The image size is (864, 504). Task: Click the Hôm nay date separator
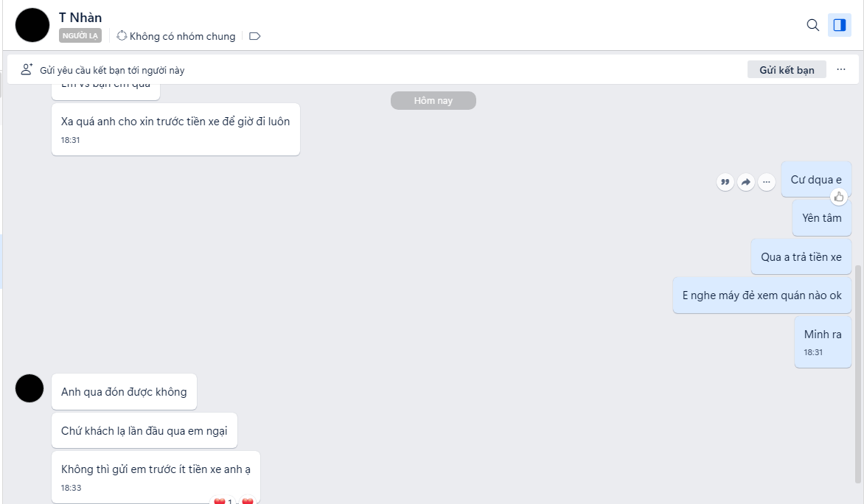coord(433,101)
